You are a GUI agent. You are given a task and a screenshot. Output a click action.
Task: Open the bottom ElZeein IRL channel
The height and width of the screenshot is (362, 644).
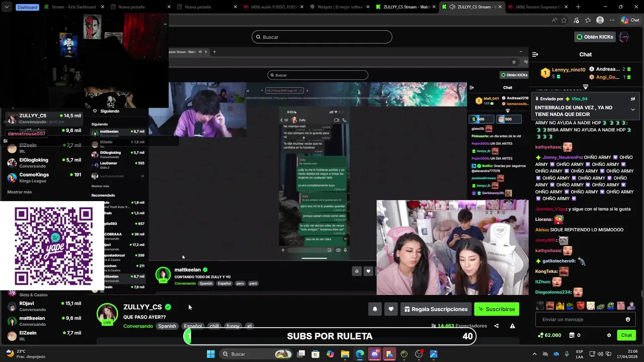[44, 335]
